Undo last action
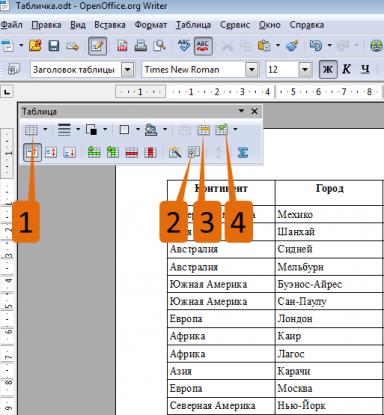Image resolution: width=384 pixels, height=415 pixels. (315, 46)
